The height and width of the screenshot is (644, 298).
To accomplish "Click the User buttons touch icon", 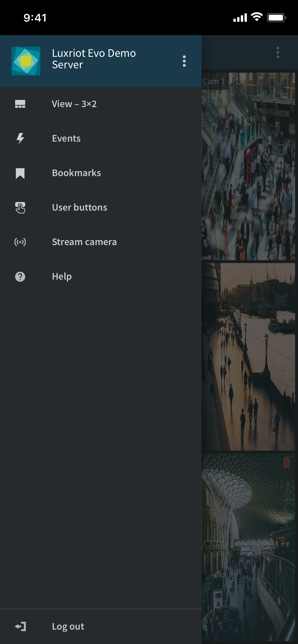I will click(x=20, y=208).
